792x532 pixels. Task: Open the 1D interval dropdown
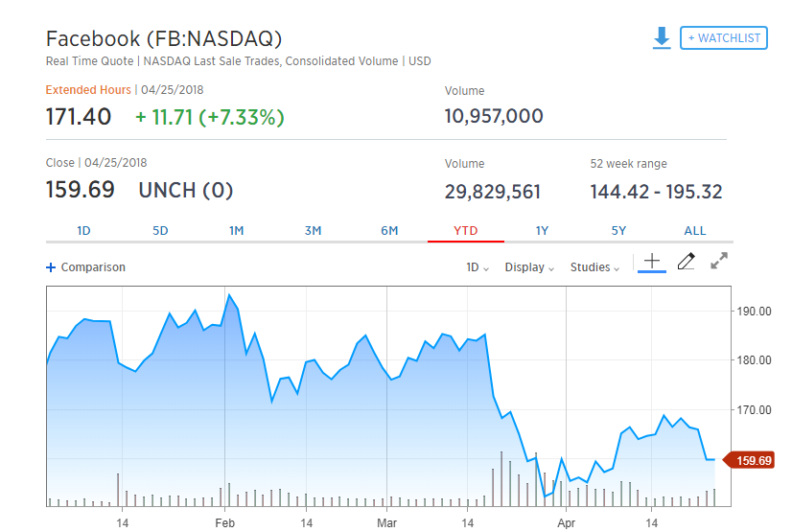click(478, 267)
